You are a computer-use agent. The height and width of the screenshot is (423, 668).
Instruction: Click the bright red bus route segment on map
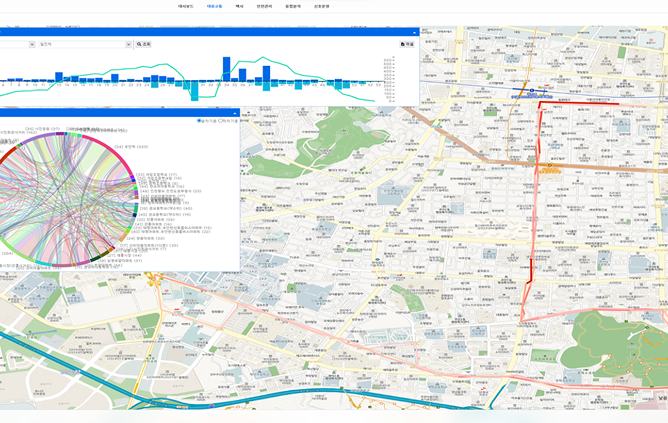578,103
